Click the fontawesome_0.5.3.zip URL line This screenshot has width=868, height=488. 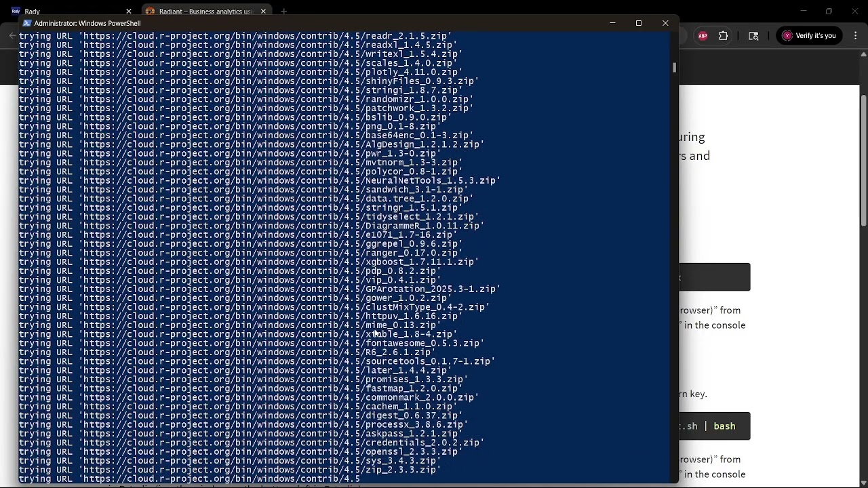pos(252,343)
